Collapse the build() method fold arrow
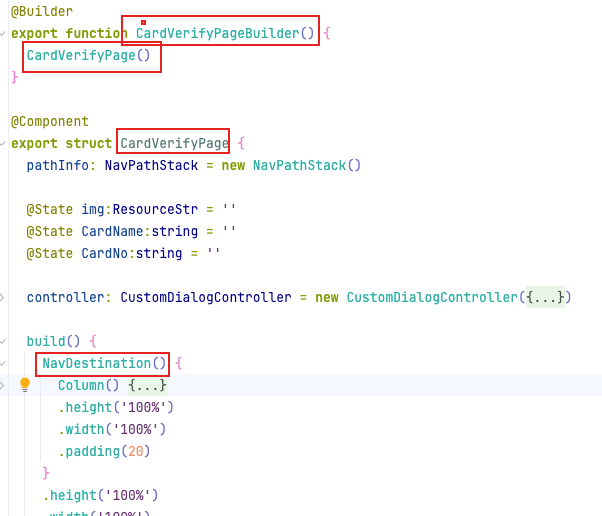The width and height of the screenshot is (602, 516). tap(2, 341)
